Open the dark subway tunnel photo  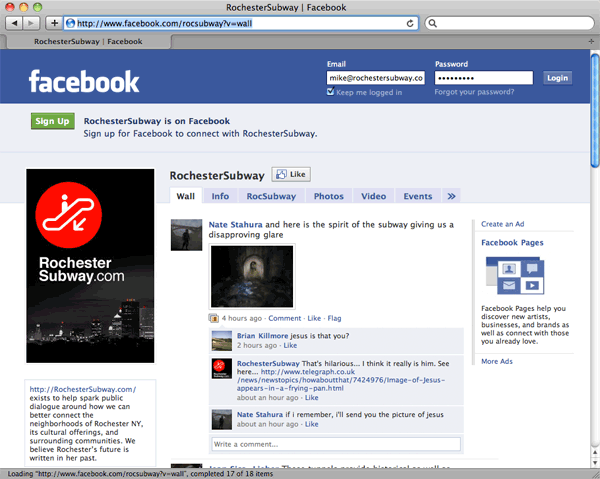(252, 276)
